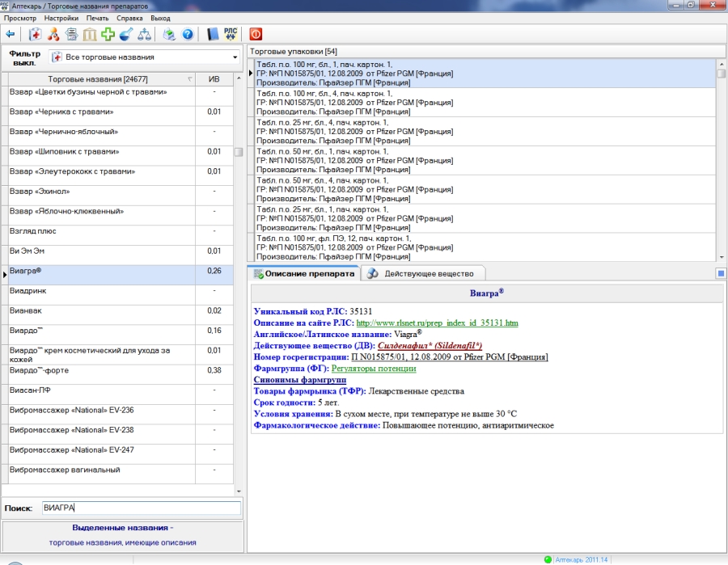The height and width of the screenshot is (565, 728).
Task: Click the РЛС toolbar icon
Action: click(x=231, y=34)
